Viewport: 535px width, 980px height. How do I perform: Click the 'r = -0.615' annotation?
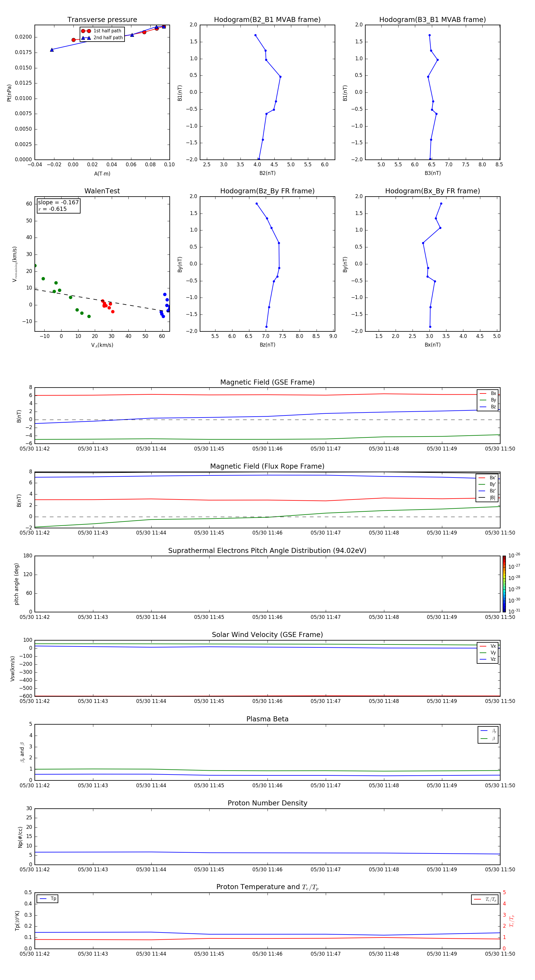53,209
